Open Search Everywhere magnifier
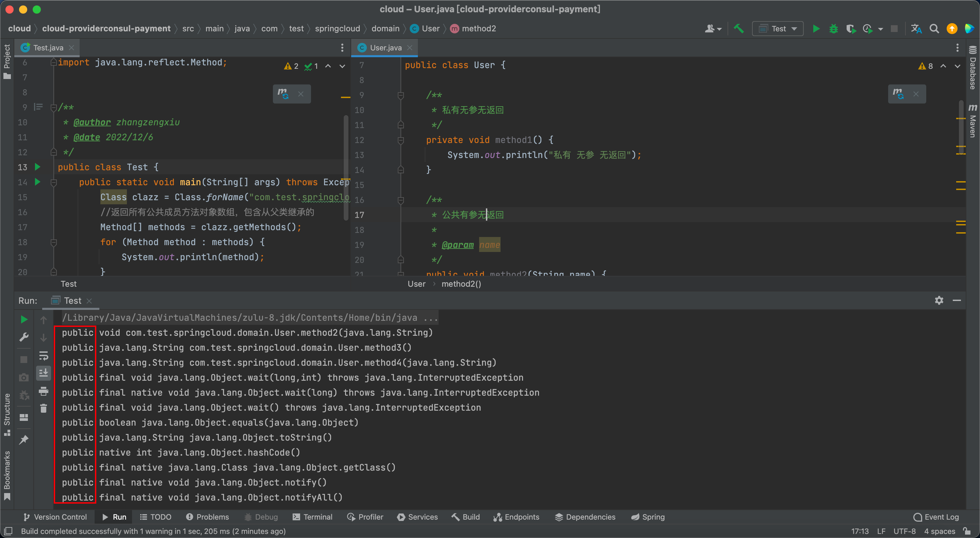 [x=934, y=29]
